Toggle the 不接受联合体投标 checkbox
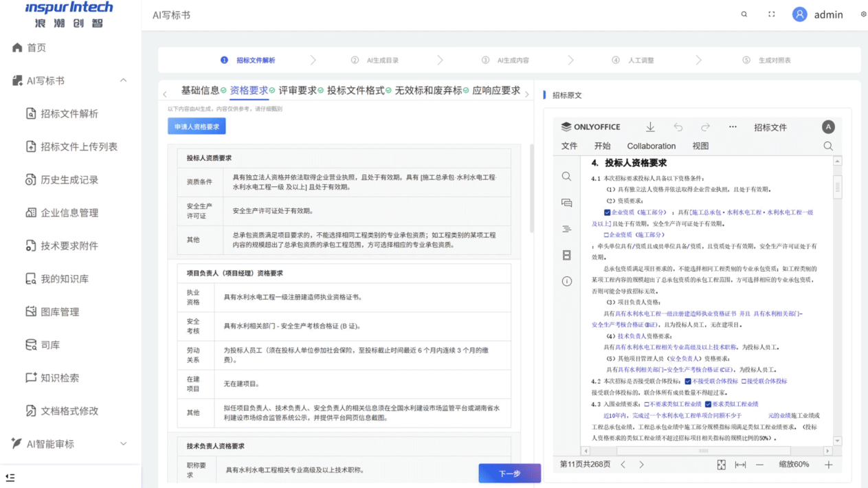 [x=687, y=381]
